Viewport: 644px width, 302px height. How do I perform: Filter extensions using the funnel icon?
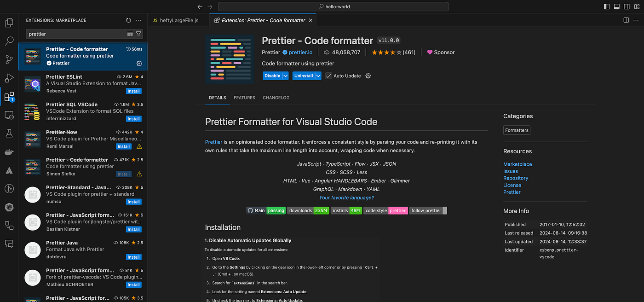click(x=138, y=34)
